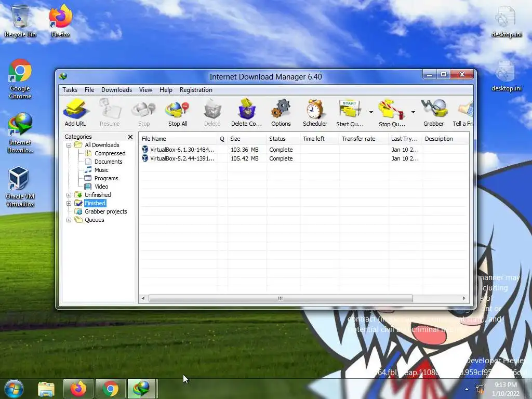Select the Grabber projects category
The image size is (532, 399).
pos(106,211)
